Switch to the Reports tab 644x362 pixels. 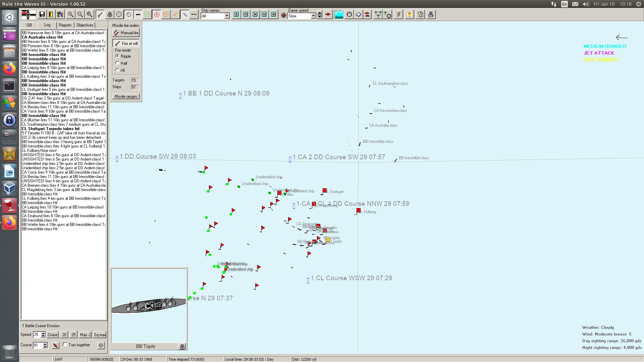(x=65, y=25)
